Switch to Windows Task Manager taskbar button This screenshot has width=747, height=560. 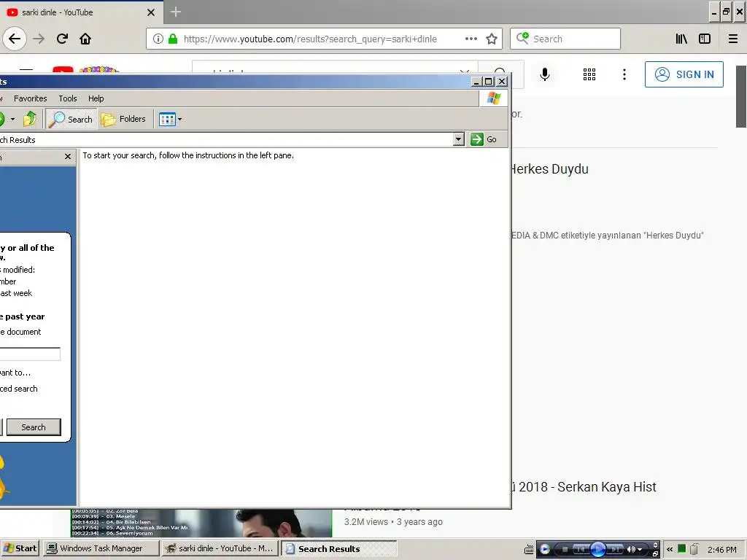click(101, 548)
